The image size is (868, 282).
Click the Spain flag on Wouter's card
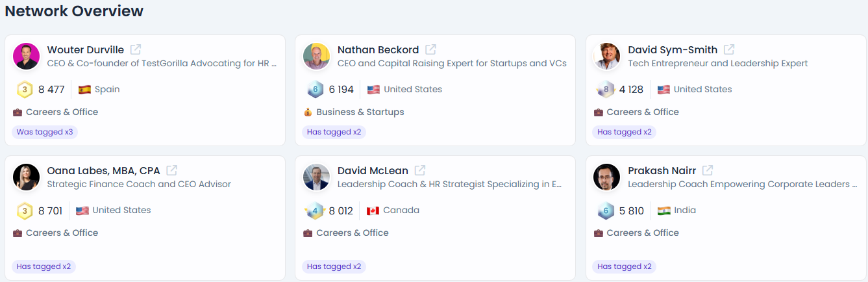point(84,90)
